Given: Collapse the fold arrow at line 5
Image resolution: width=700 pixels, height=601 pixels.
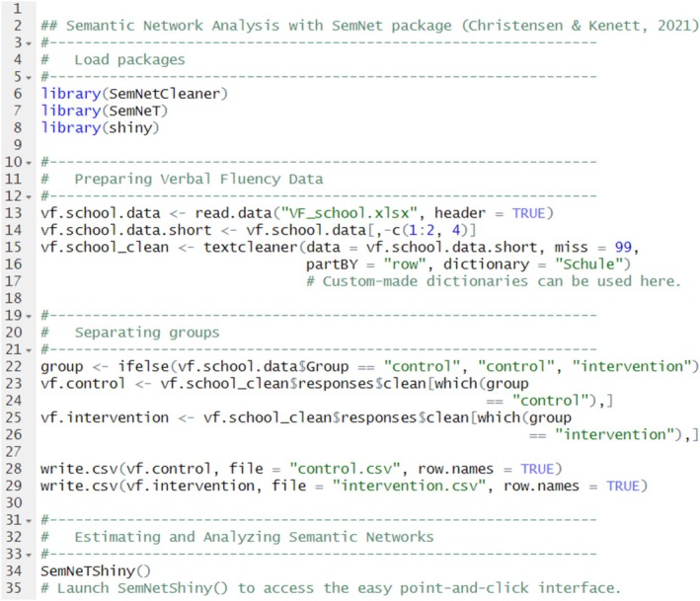Looking at the screenshot, I should (x=29, y=78).
